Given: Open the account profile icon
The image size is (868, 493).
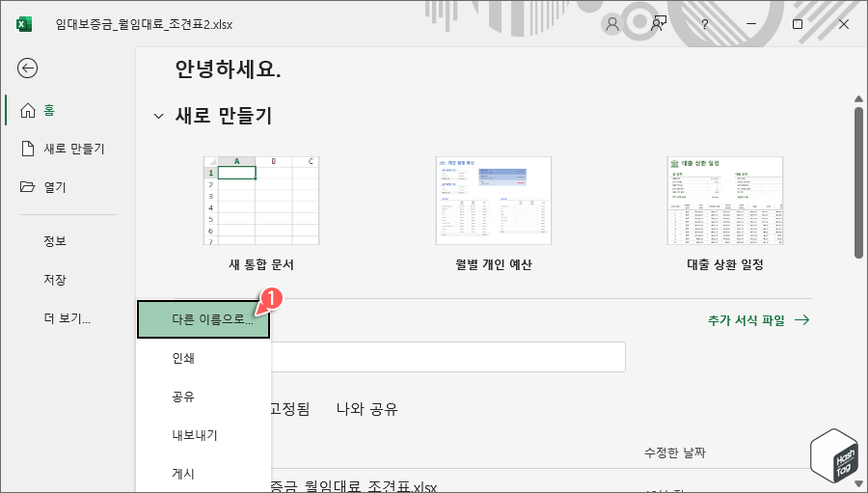Looking at the screenshot, I should pos(612,24).
